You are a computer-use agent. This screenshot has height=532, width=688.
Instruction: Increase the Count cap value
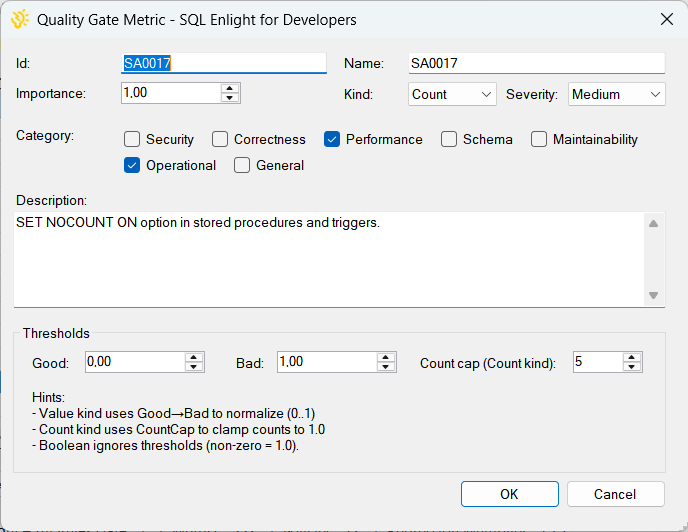pos(632,357)
